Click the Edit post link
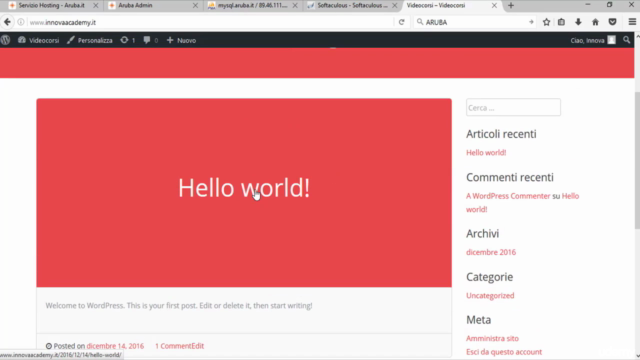The width and height of the screenshot is (640, 360). [198, 346]
